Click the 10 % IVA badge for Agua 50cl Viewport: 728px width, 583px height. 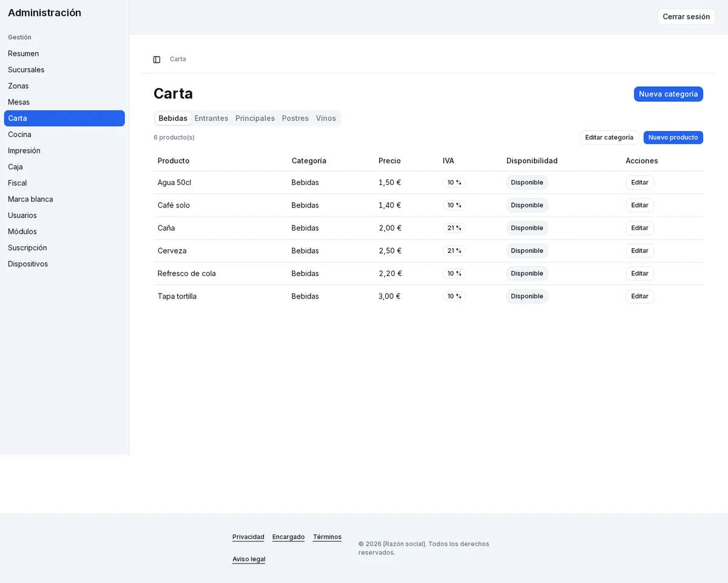[x=454, y=183]
